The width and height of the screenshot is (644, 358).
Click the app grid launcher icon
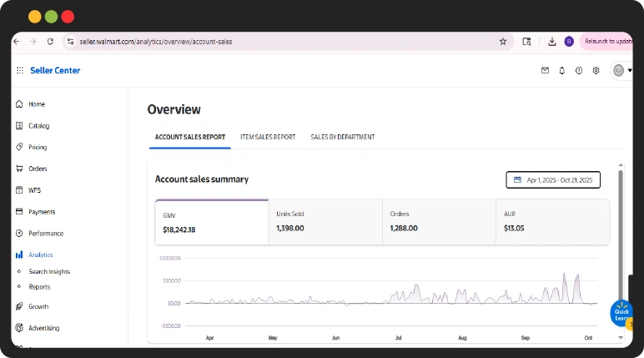tap(20, 71)
